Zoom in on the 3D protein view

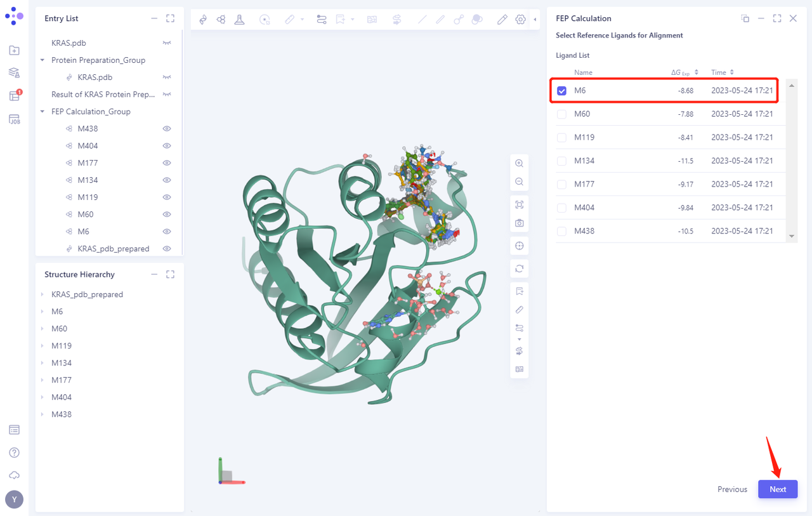[519, 163]
